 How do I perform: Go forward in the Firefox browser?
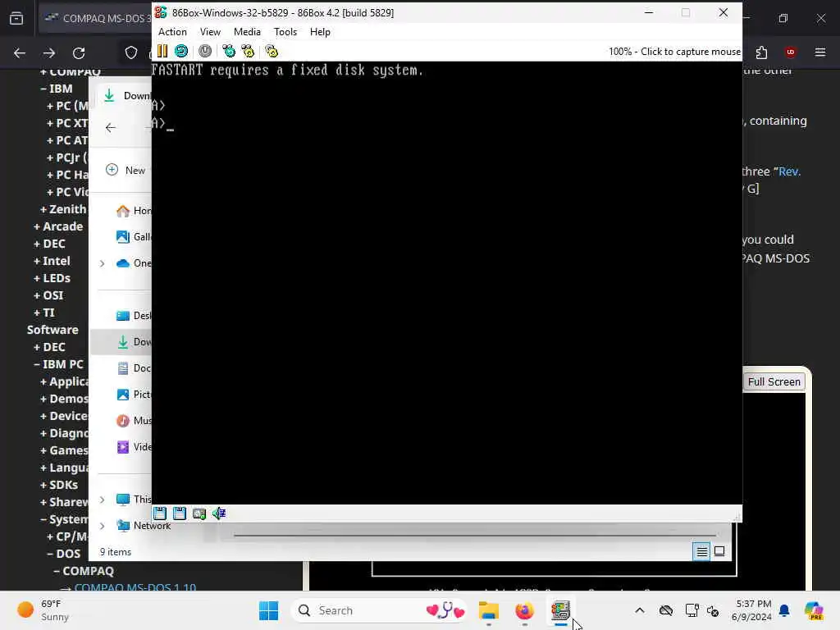[x=49, y=52]
